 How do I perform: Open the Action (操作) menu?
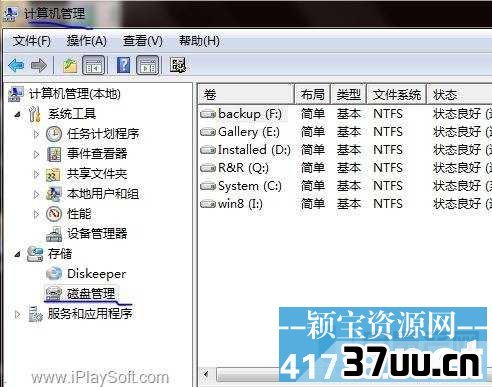[x=87, y=41]
